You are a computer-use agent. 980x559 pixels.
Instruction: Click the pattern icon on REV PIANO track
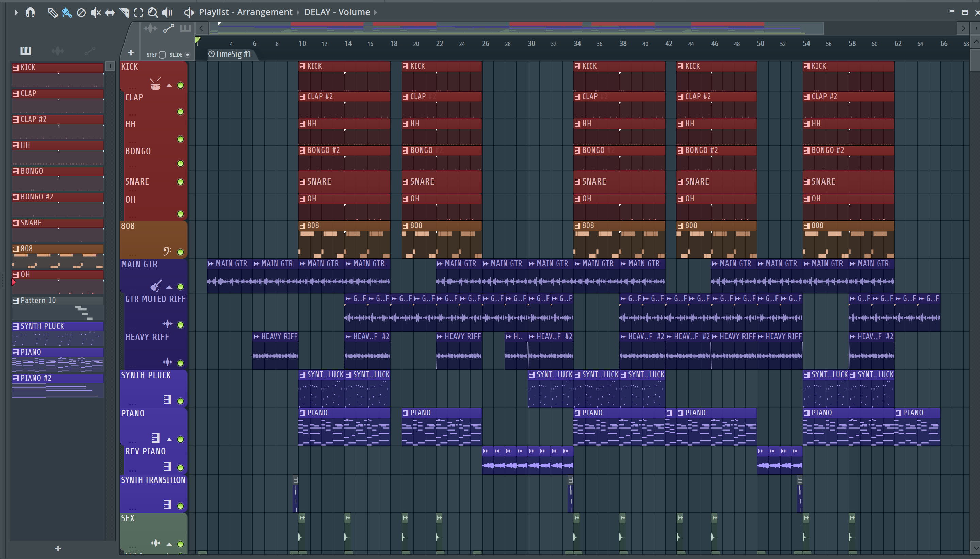pos(167,466)
